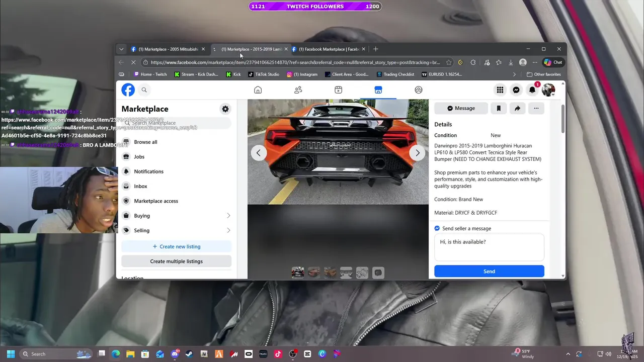Show more bookmarks chevron
Screen dimensions: 644x362
[514, 74]
